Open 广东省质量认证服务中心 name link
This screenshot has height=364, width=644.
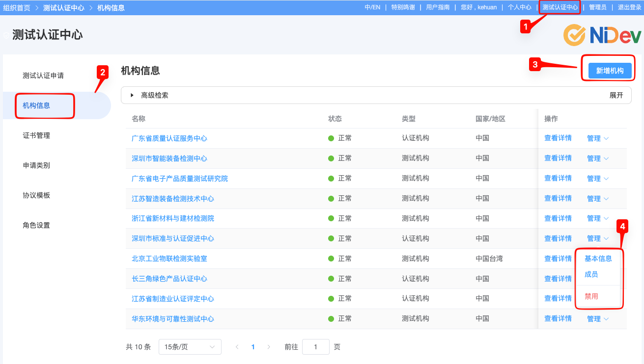point(169,138)
